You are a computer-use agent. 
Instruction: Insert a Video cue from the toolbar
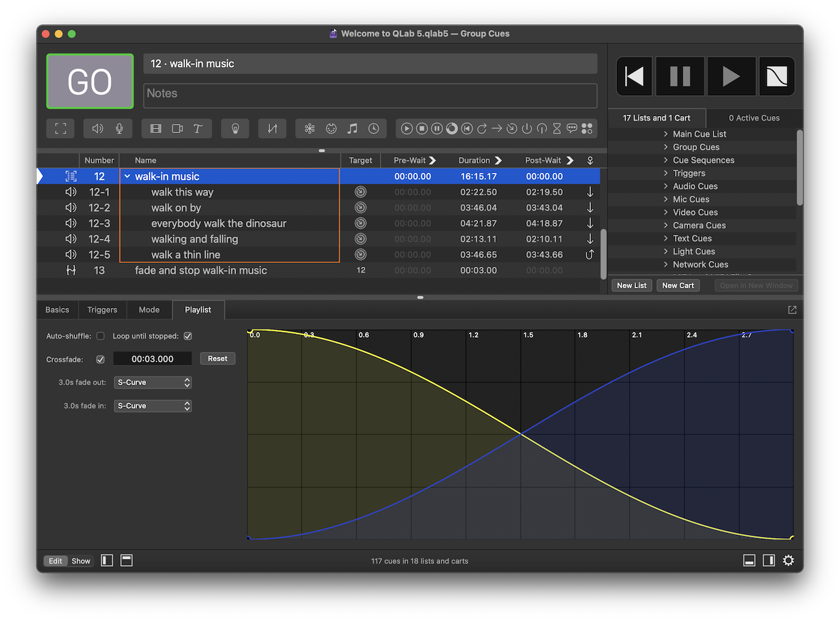coord(155,128)
